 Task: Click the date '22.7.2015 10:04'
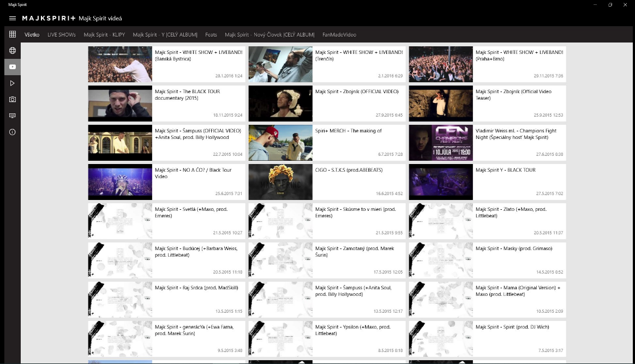227,154
